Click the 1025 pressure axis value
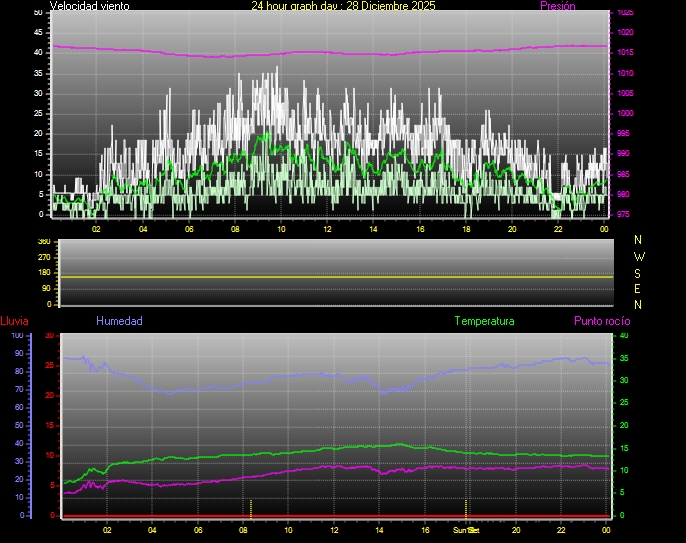 (625, 13)
